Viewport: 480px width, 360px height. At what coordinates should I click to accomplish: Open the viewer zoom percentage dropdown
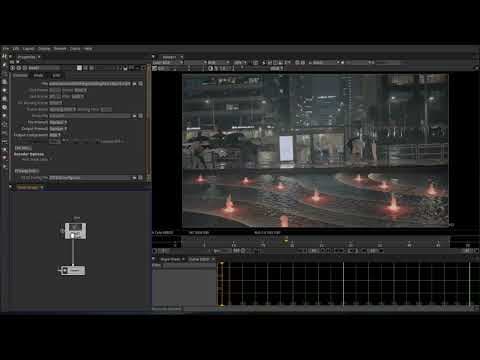coord(240,62)
